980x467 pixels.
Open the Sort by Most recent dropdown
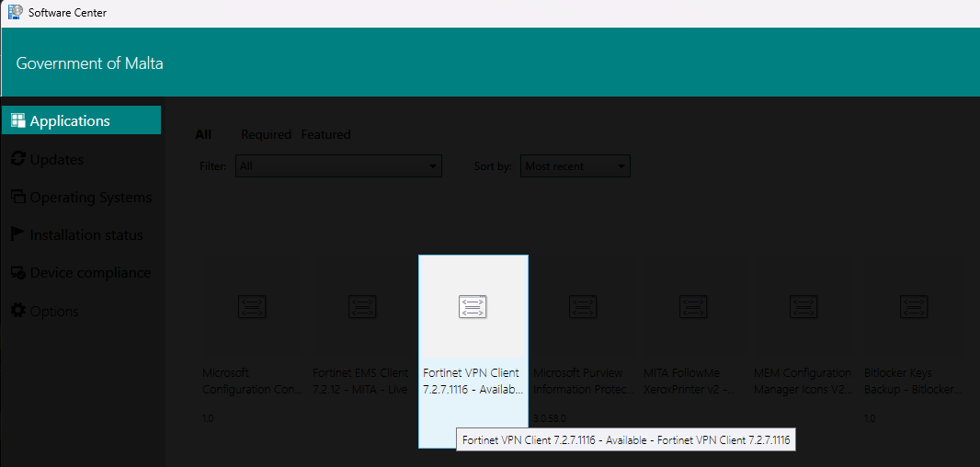(x=575, y=166)
